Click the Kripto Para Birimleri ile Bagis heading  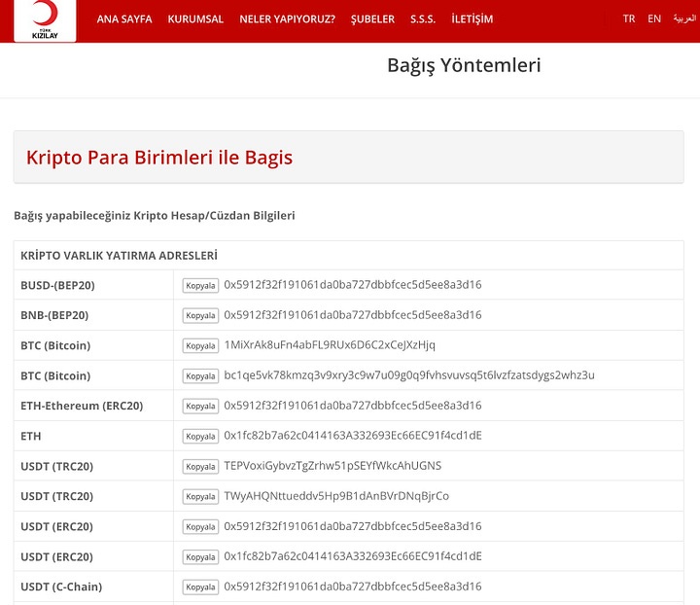(x=159, y=158)
